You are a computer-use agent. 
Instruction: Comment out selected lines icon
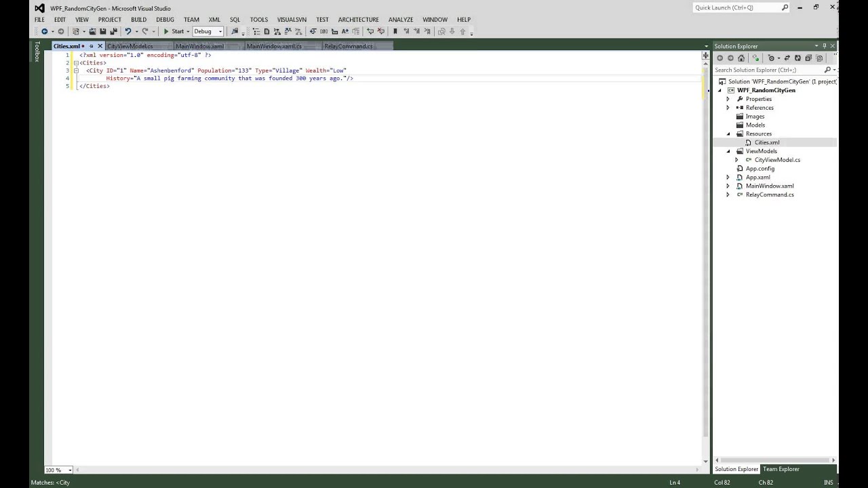(370, 31)
